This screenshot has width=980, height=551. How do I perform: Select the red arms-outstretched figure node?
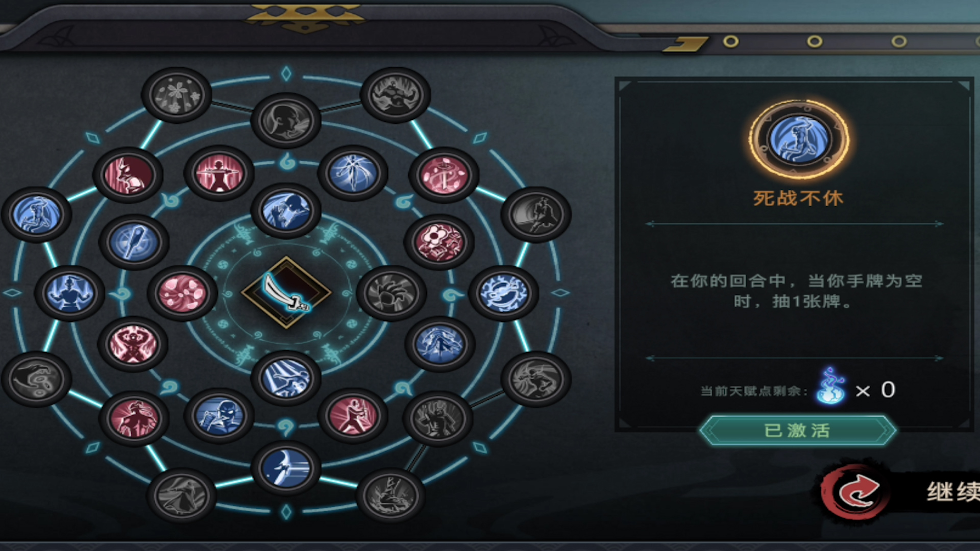click(x=219, y=173)
